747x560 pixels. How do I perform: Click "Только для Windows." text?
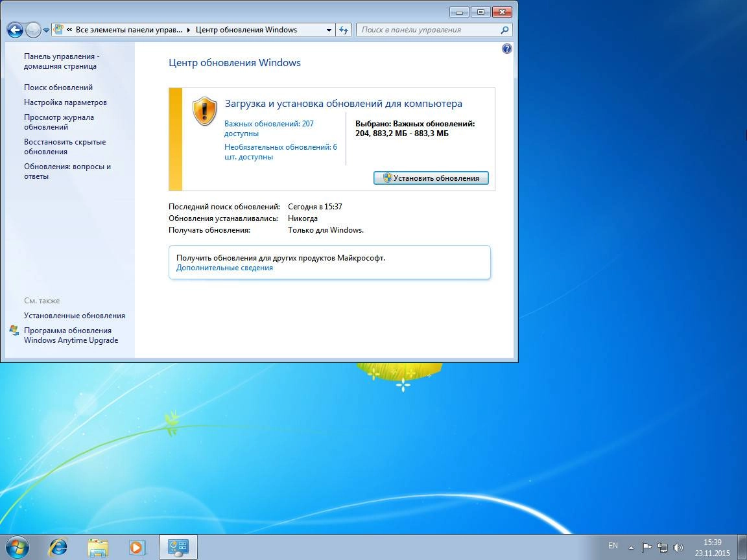pyautogui.click(x=326, y=230)
